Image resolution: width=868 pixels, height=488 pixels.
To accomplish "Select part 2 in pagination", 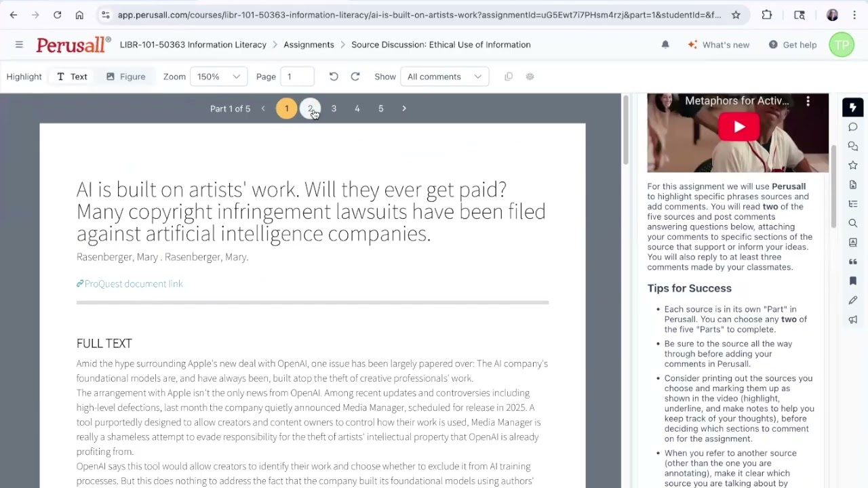I will (x=310, y=108).
